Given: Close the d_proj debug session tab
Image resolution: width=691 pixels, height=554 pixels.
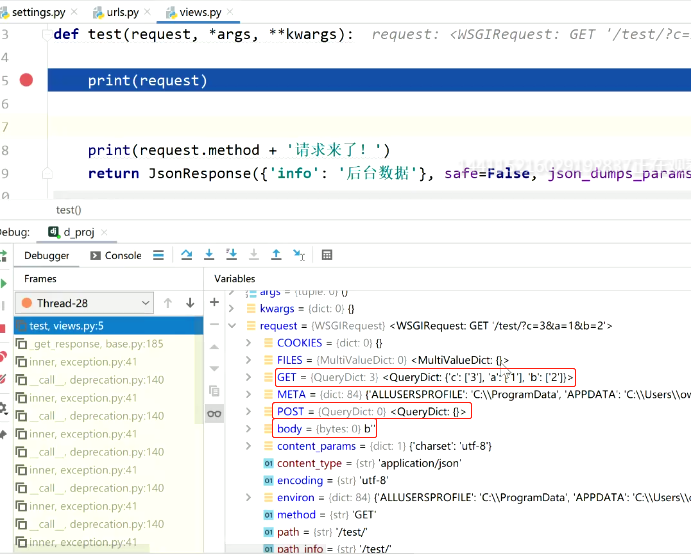Looking at the screenshot, I should point(104,232).
